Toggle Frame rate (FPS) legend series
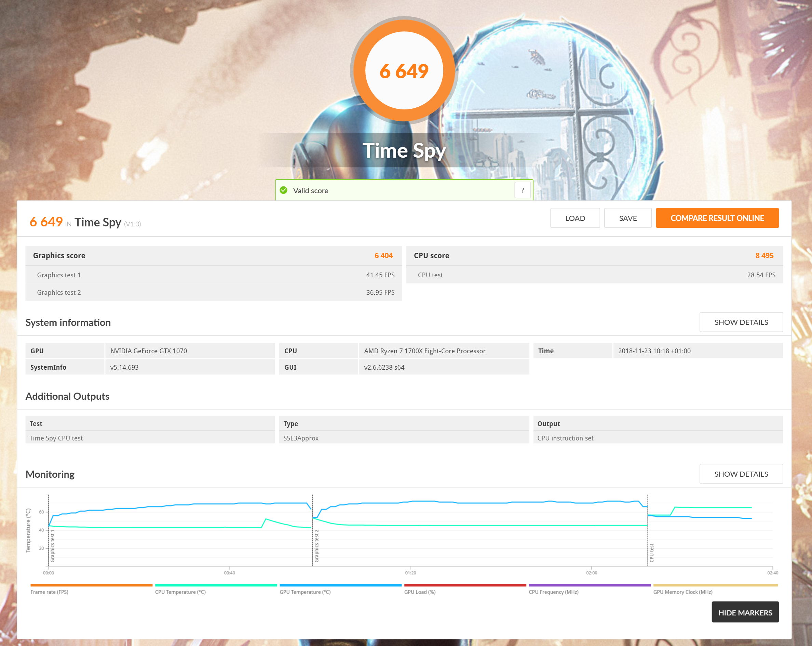This screenshot has width=812, height=646. point(50,592)
